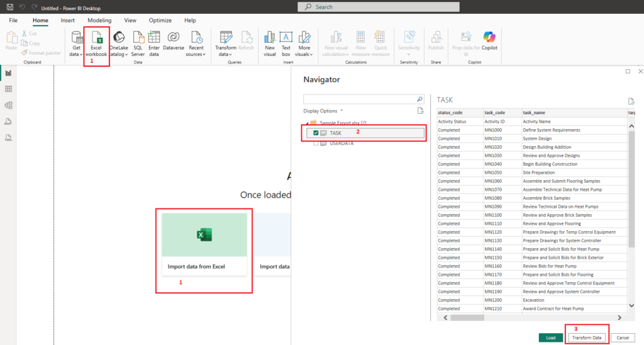
Task: Expand the Transform data ribbon dropdown
Action: [x=226, y=51]
